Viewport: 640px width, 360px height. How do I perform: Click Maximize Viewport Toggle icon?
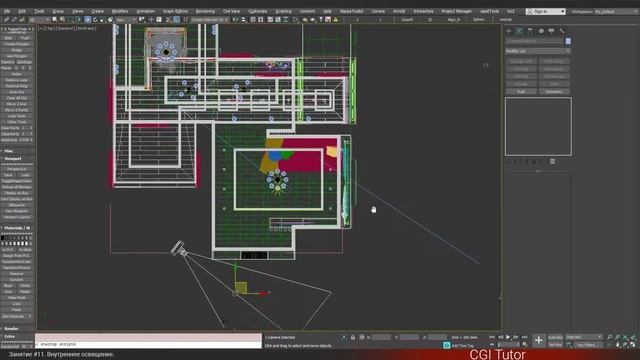tap(633, 345)
